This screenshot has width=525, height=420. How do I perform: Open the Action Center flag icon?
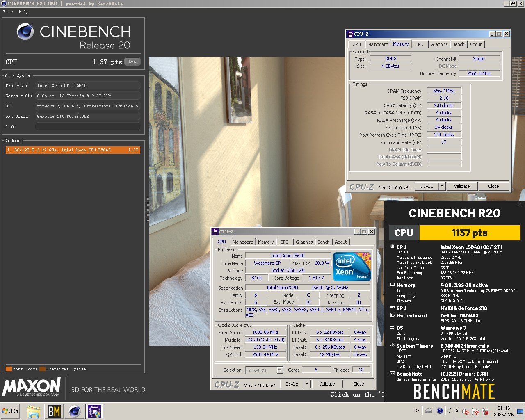[475, 411]
